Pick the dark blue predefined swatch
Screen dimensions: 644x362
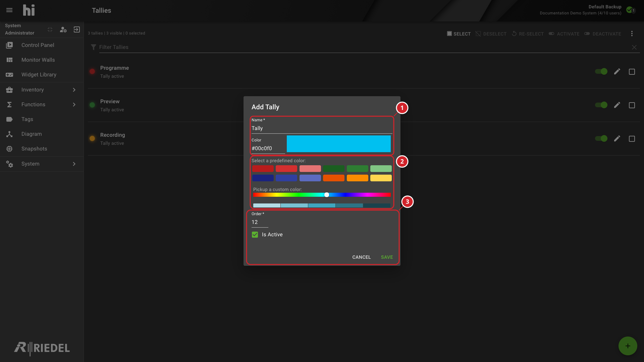pos(263,178)
